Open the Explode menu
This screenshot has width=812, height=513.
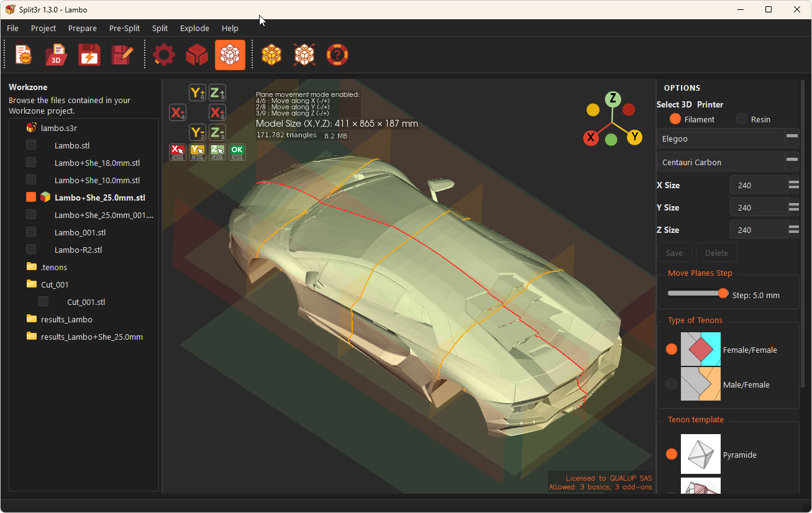tap(194, 28)
